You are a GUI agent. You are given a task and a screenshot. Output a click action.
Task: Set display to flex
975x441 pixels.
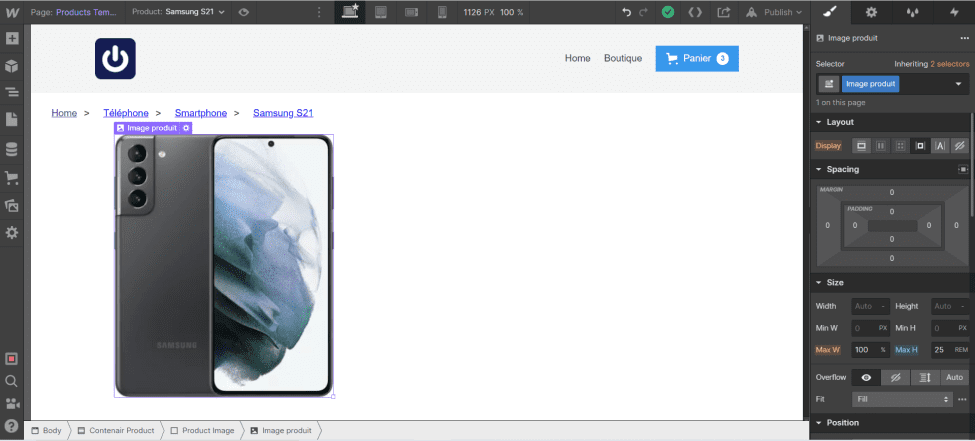point(880,146)
